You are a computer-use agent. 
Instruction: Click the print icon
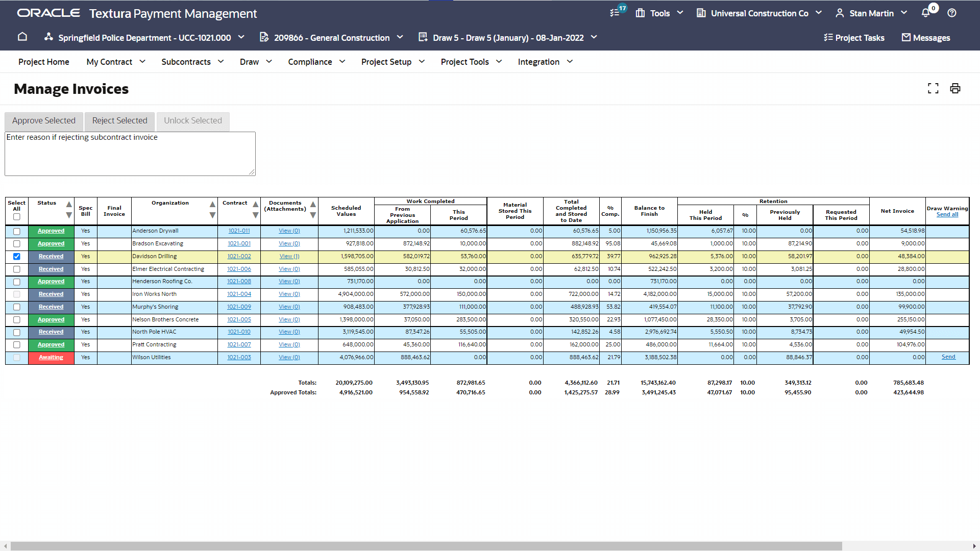(x=955, y=89)
